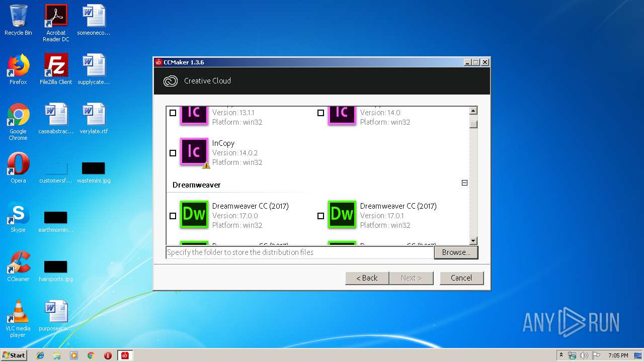Click the Dreamweaver section heading
Screen dimensions: 644x362
196,185
